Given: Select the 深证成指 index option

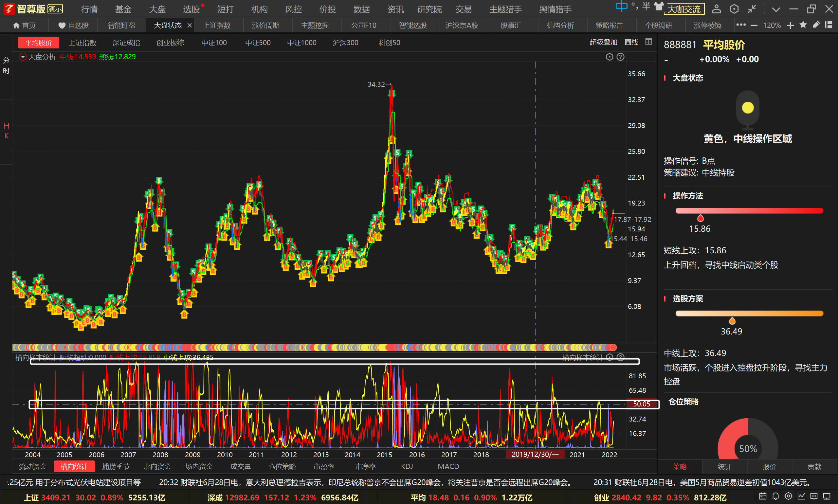Looking at the screenshot, I should click(x=126, y=43).
